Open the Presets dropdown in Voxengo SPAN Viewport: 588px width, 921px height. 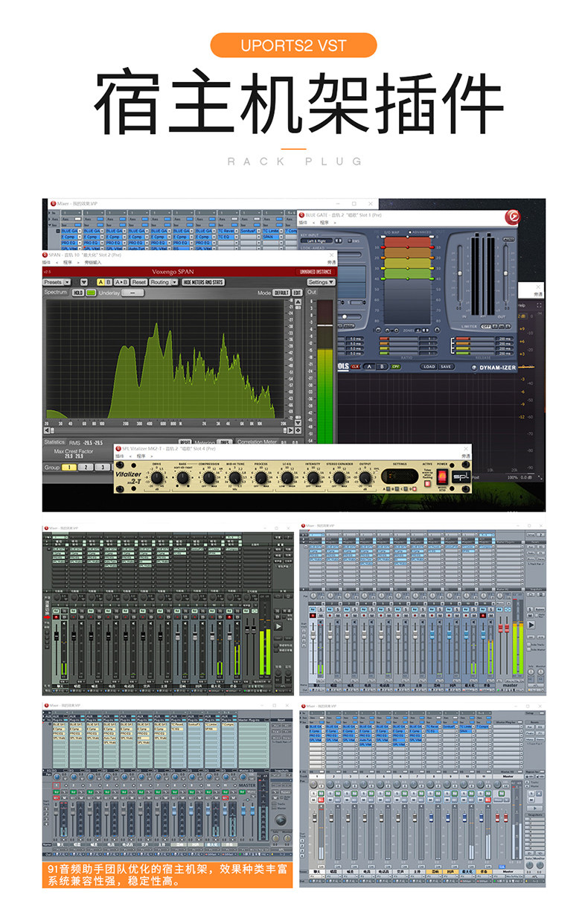(57, 282)
